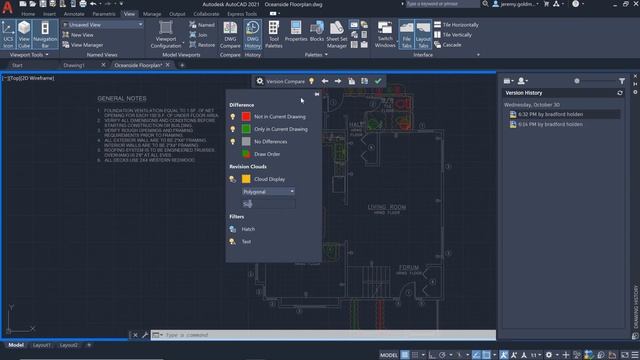This screenshot has width=640, height=360.
Task: Open the Unsaved View dropdown
Action: click(103, 25)
